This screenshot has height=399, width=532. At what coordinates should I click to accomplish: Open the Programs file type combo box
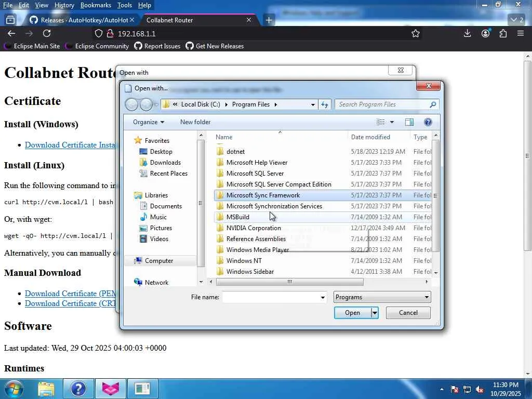point(382,297)
